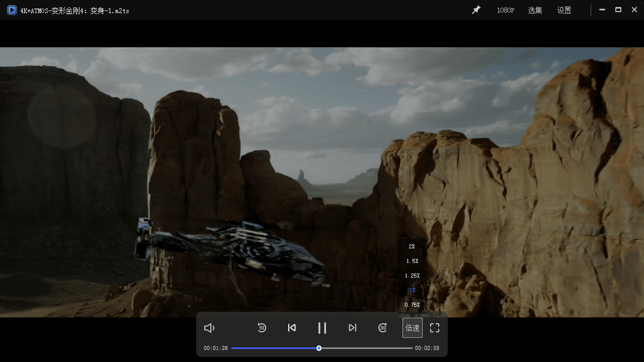Maximize the player window

(618, 10)
